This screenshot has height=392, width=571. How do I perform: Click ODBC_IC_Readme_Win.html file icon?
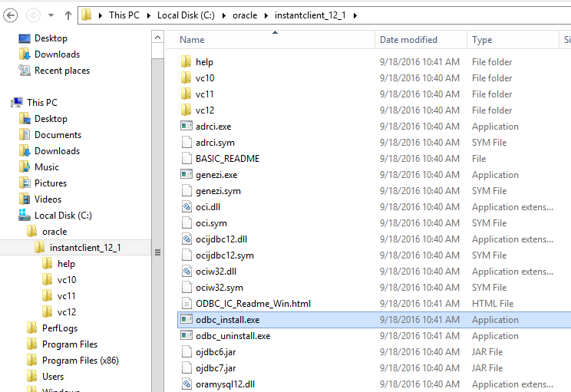(x=186, y=303)
